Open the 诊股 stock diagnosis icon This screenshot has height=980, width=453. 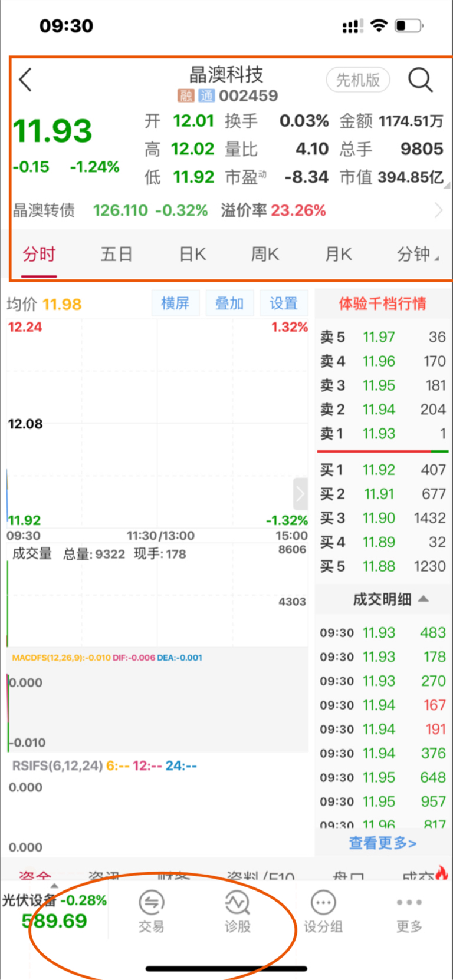click(x=237, y=912)
